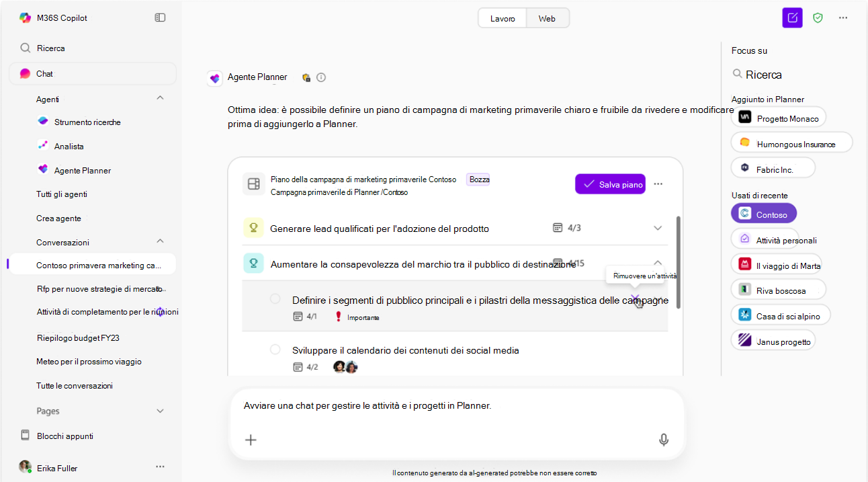
Task: Select Riva boscosa chip
Action: pyautogui.click(x=779, y=290)
